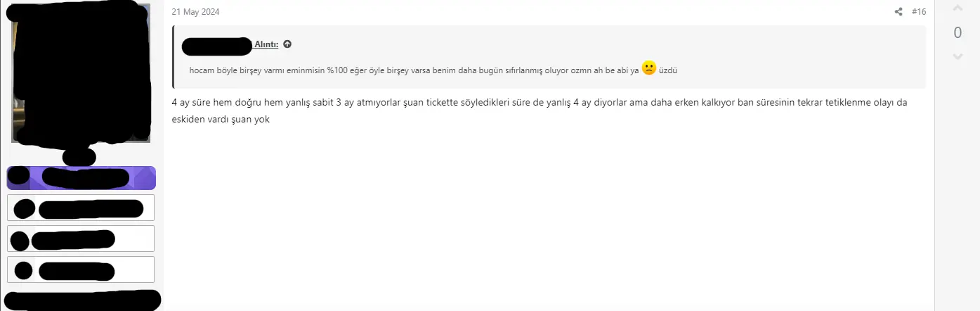Screen dimensions: 980x311
Task: Open the "21 May 2024" post date link
Action: coord(196,12)
